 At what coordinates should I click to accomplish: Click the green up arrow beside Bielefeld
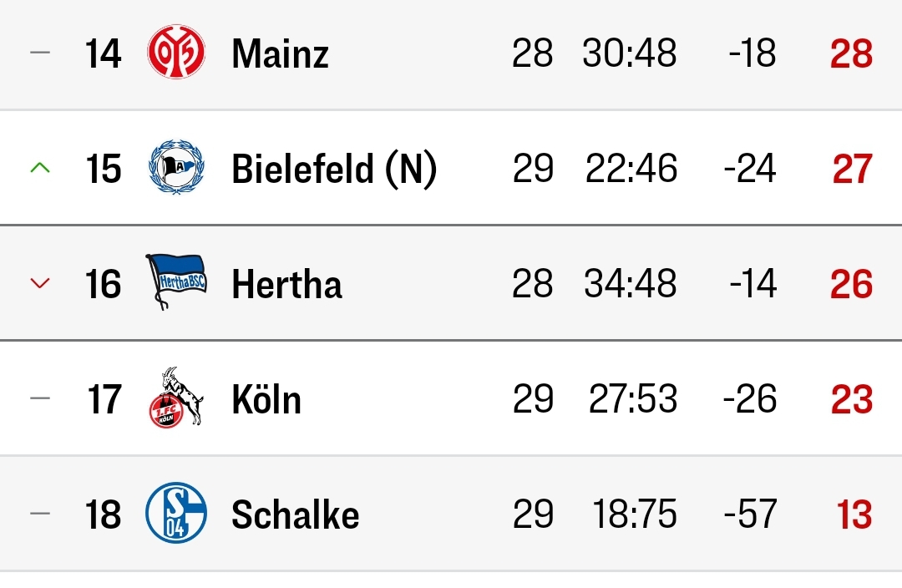tap(40, 168)
